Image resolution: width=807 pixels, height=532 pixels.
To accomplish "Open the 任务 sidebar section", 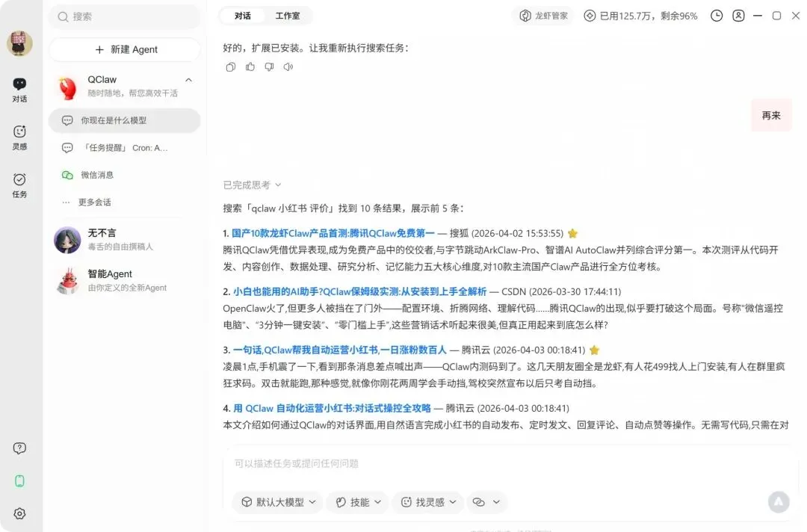I will pyautogui.click(x=19, y=185).
